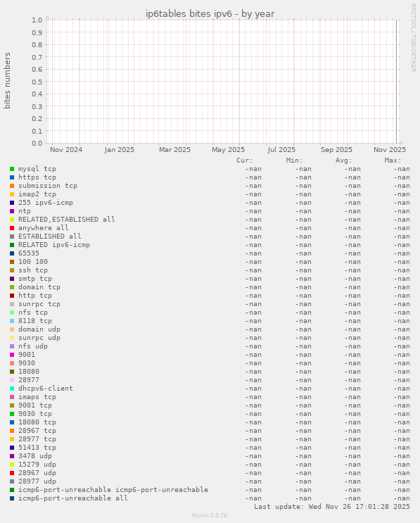
Task: Click the graph title 'ip6tables bites ipv6 - by year'
Action: [x=210, y=13]
